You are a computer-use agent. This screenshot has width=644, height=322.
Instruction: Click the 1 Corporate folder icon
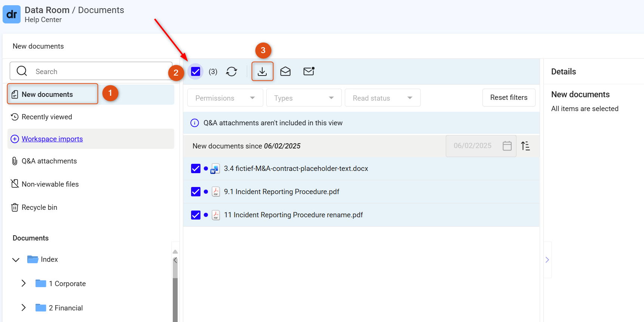pyautogui.click(x=41, y=283)
